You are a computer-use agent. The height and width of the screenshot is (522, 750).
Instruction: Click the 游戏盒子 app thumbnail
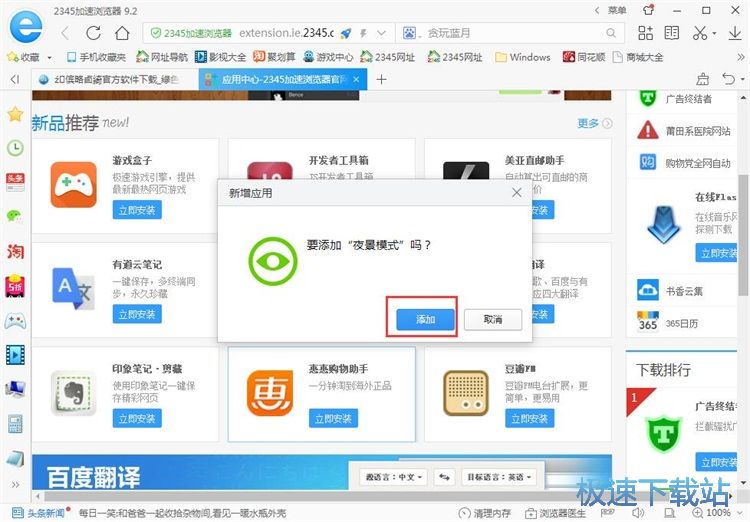coord(74,185)
